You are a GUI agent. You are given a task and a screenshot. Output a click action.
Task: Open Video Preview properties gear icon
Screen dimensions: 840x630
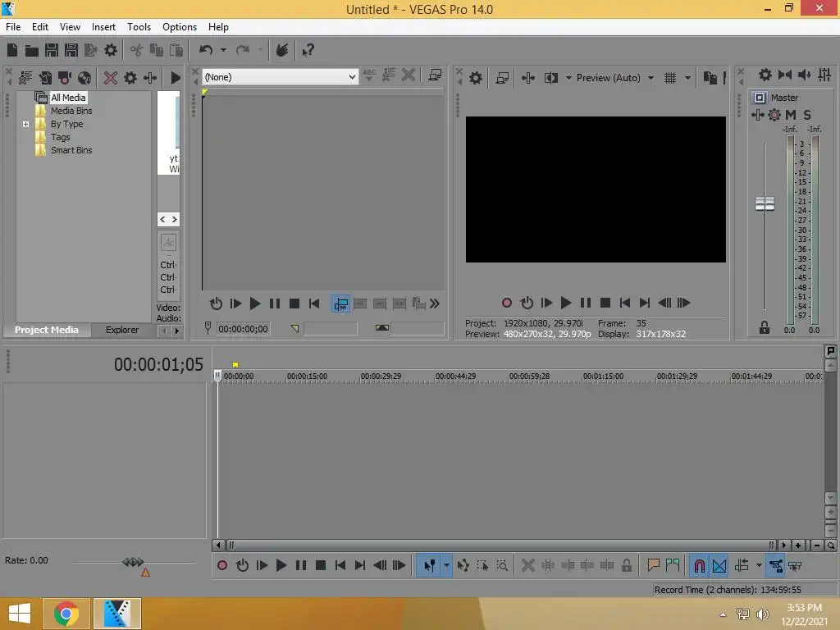coord(476,78)
